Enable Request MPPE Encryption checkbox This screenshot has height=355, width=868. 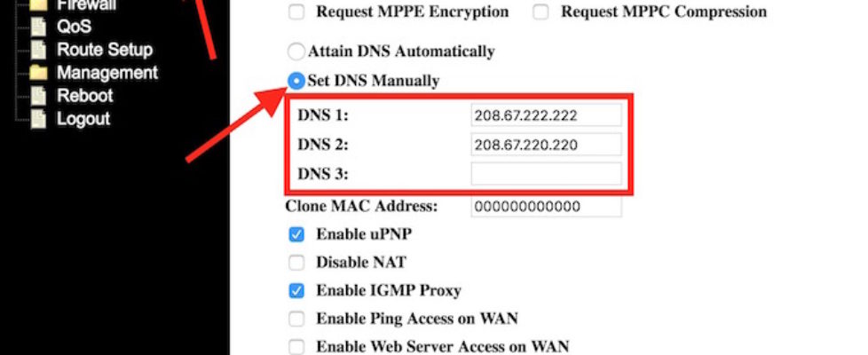296,12
